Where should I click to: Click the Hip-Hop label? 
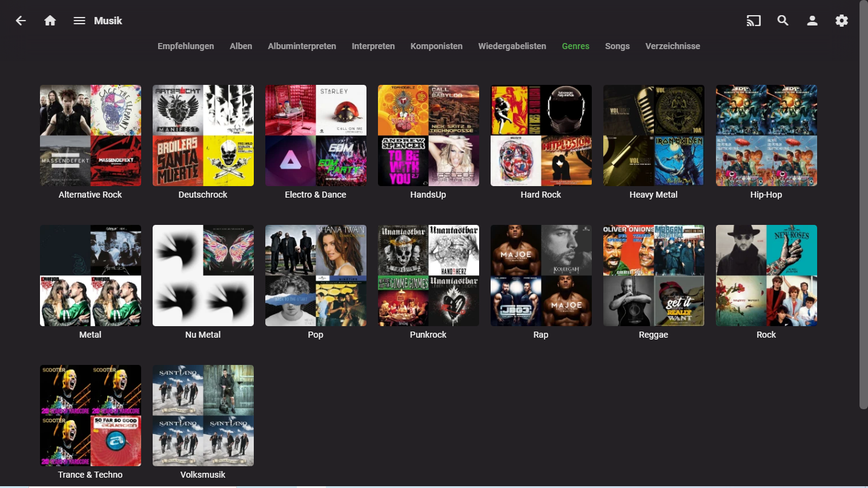766,195
